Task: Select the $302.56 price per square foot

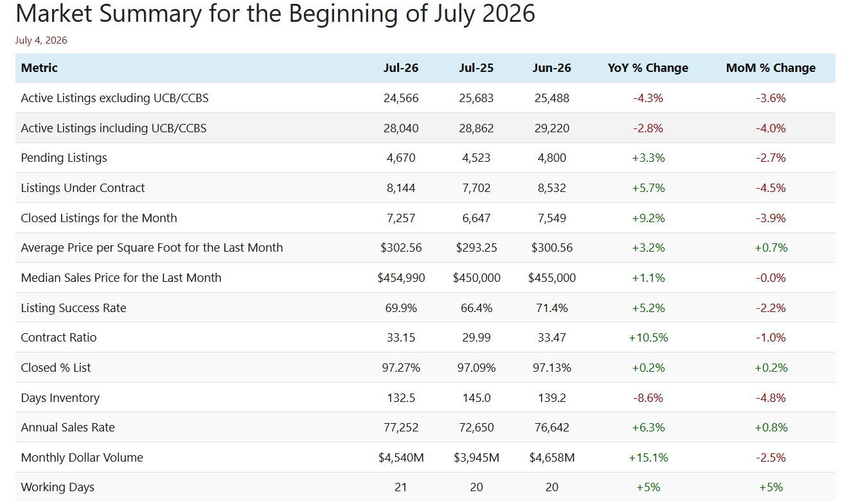Action: click(x=401, y=248)
